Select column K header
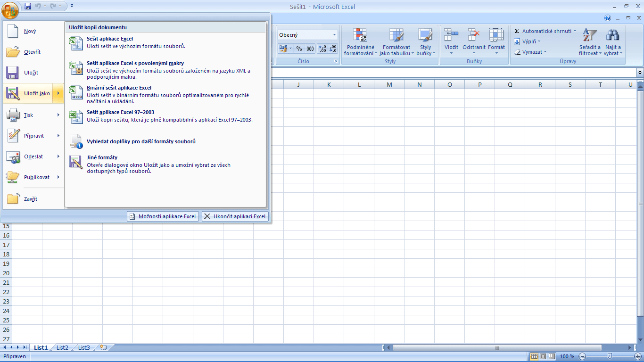Viewport: 644px width, 362px height. [x=329, y=85]
